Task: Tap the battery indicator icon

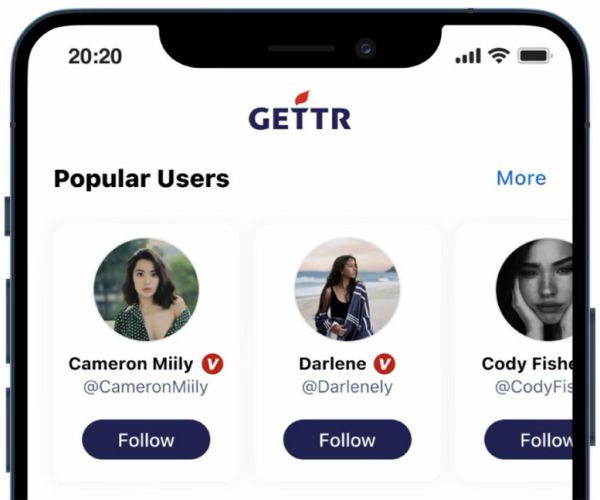Action: click(535, 56)
